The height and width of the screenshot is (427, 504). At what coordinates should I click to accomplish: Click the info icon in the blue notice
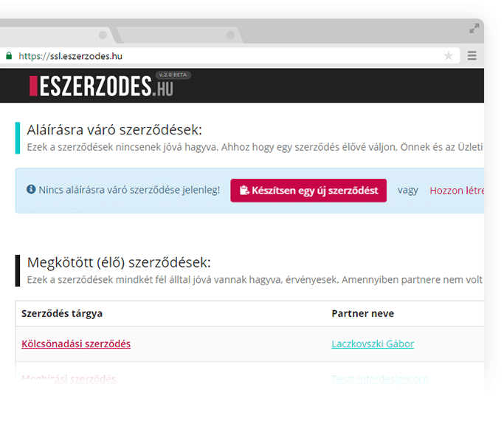[x=31, y=190]
